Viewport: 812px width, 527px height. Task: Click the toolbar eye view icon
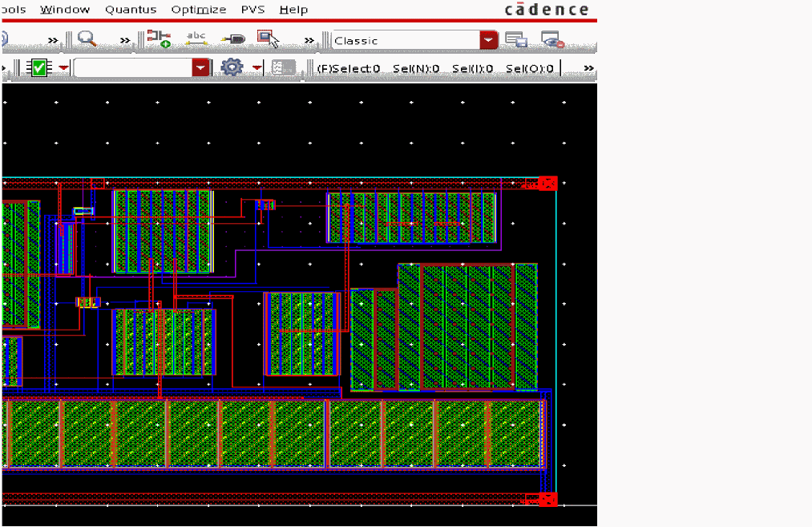pos(551,40)
